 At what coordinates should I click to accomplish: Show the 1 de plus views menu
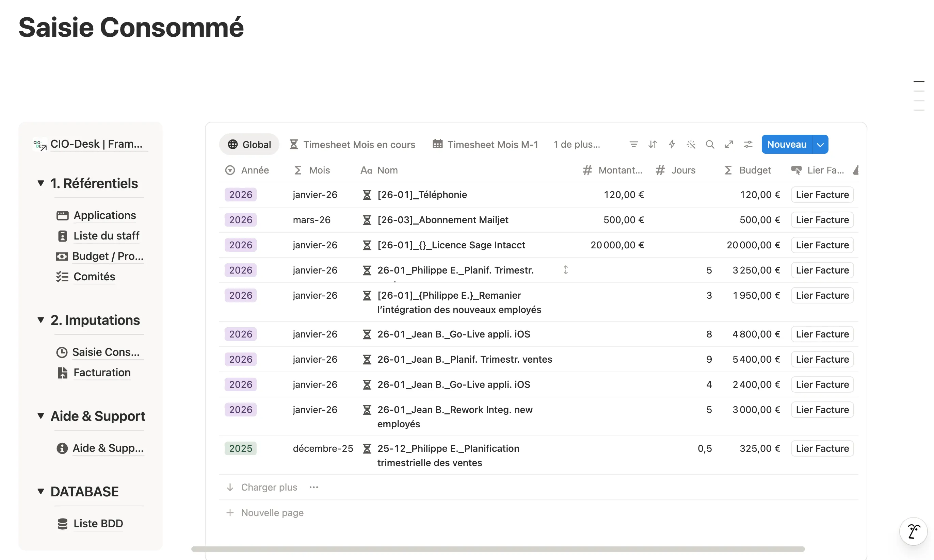coord(577,145)
